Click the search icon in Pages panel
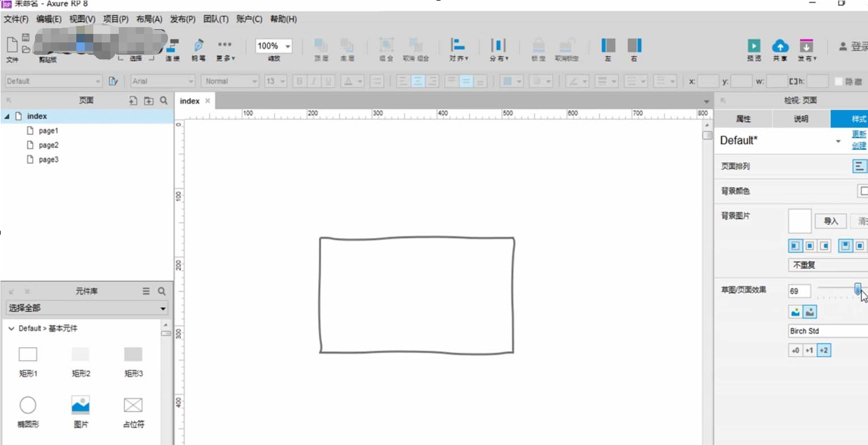868x445 pixels. [163, 101]
